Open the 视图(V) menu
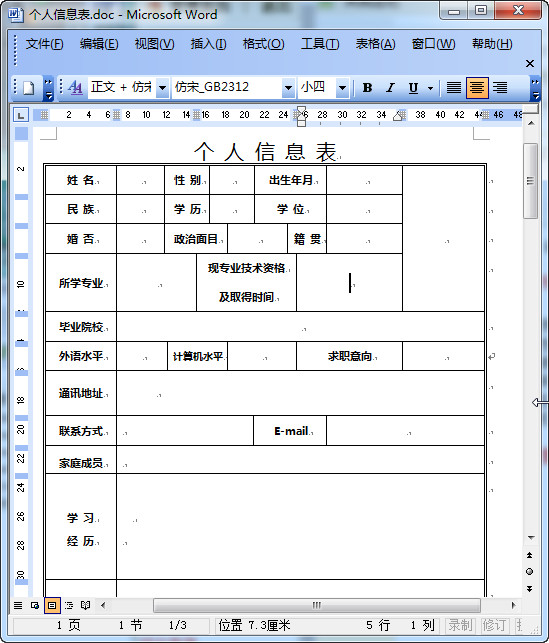 (x=154, y=44)
